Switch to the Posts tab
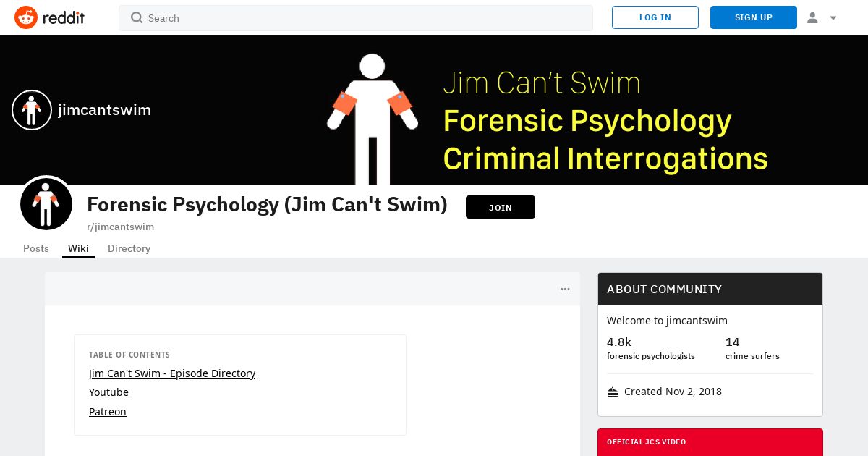868x456 pixels. (36, 248)
